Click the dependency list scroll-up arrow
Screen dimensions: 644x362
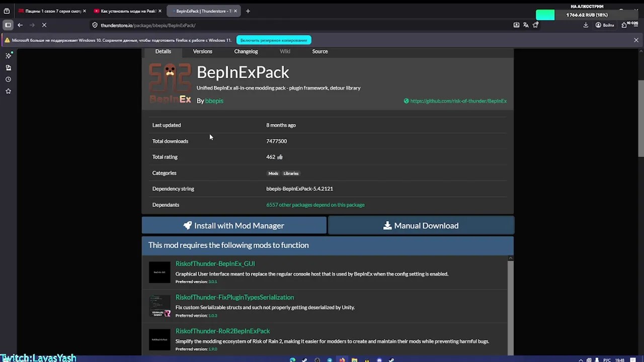(x=510, y=258)
